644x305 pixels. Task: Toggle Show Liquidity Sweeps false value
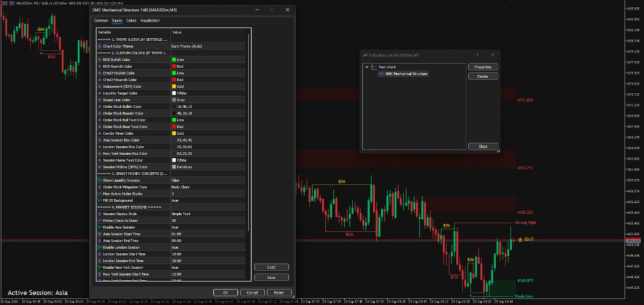208,180
